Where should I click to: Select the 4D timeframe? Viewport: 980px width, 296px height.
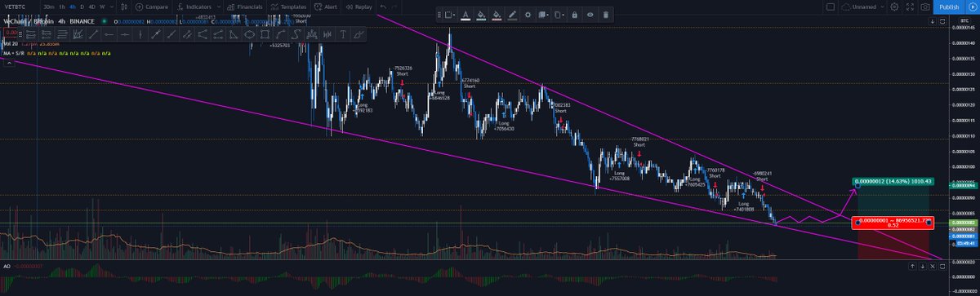coord(91,7)
